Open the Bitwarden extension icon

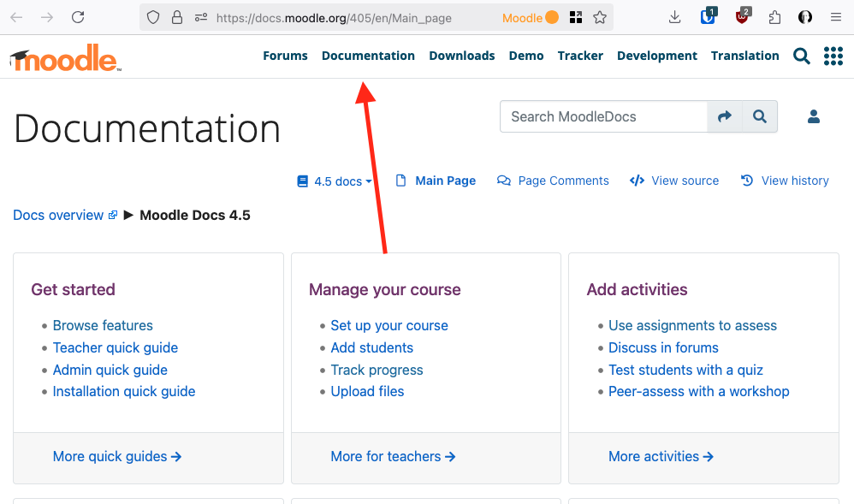[x=708, y=16]
